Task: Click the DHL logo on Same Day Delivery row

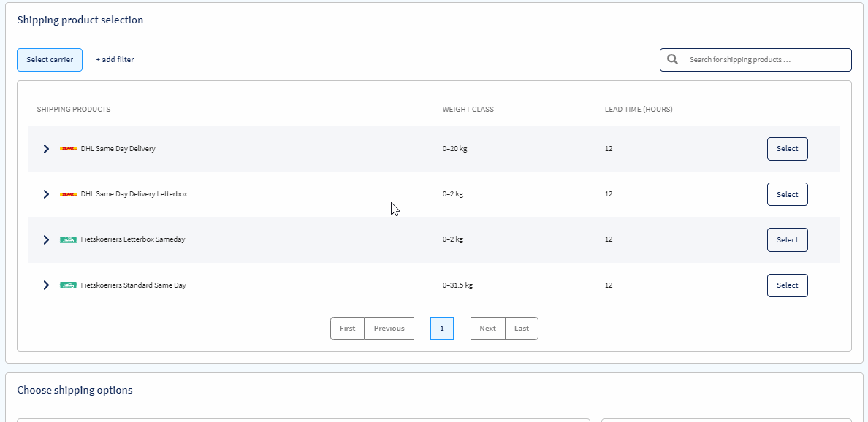Action: pyautogui.click(x=67, y=148)
